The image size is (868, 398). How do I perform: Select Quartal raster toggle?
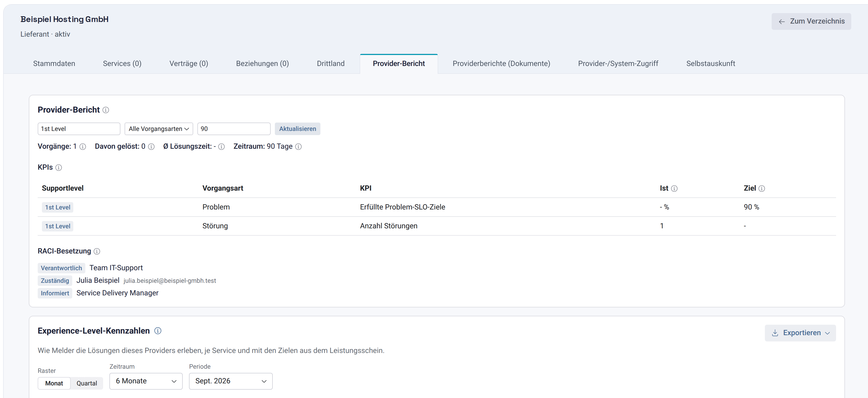pyautogui.click(x=87, y=383)
